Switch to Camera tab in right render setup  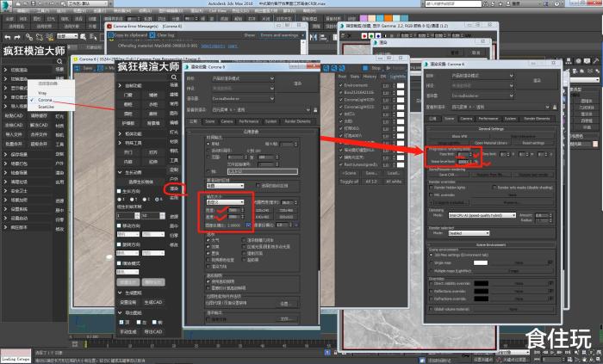pos(466,119)
